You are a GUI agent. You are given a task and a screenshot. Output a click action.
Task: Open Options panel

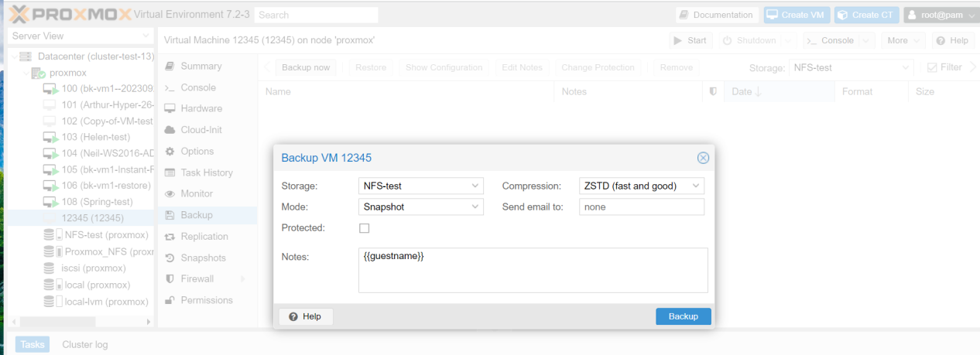click(x=207, y=151)
